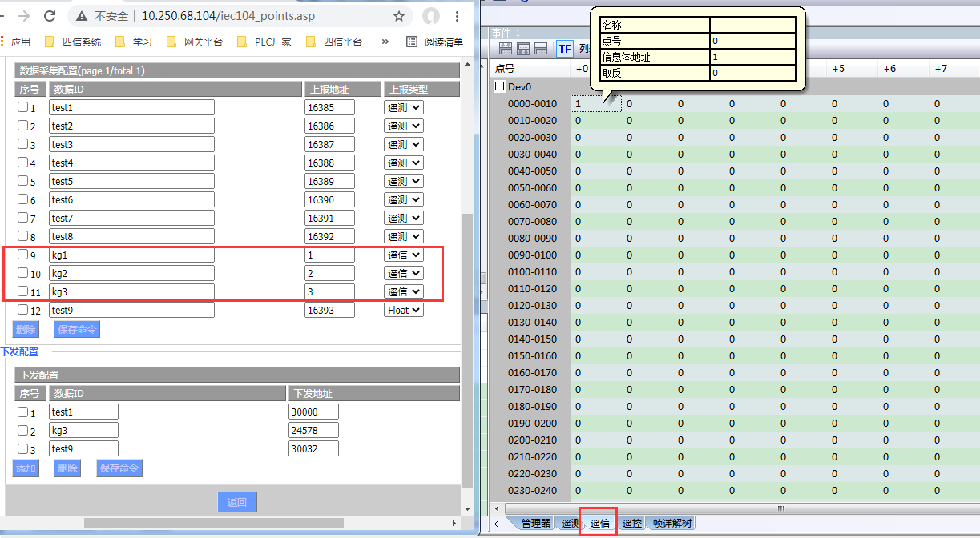The height and width of the screenshot is (538, 980).
Task: Open the Chrome three-dot menu
Action: coord(458,16)
